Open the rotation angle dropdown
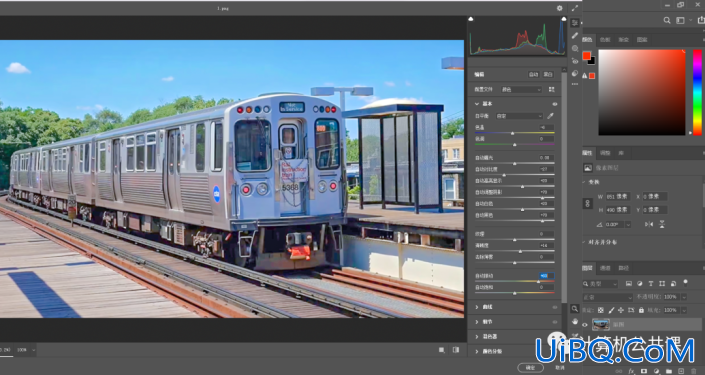Screen dimensions: 705x375 tap(628, 224)
